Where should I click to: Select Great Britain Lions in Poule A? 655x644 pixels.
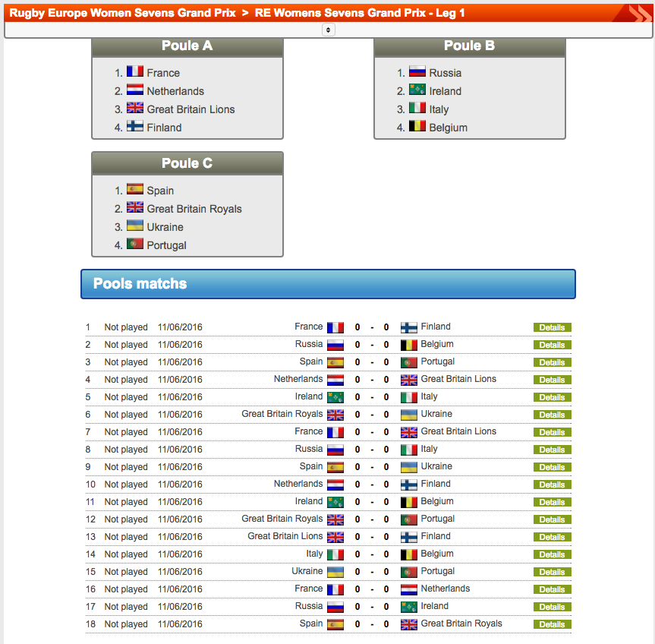point(191,109)
